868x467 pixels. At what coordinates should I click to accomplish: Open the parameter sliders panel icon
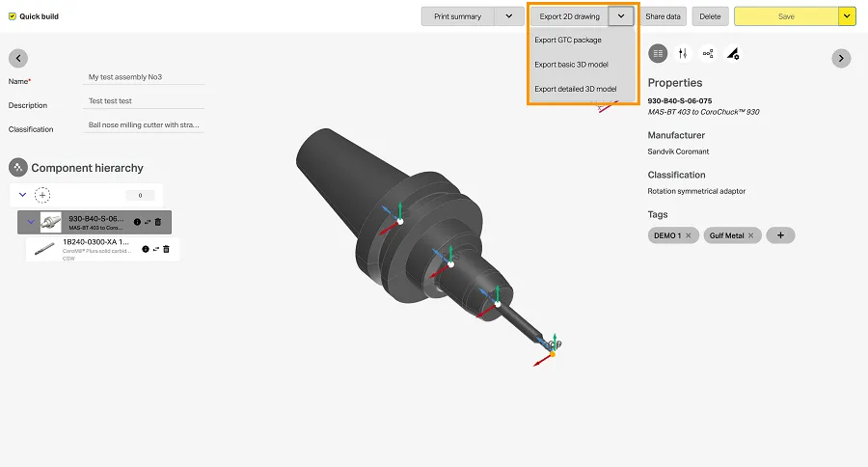[683, 54]
